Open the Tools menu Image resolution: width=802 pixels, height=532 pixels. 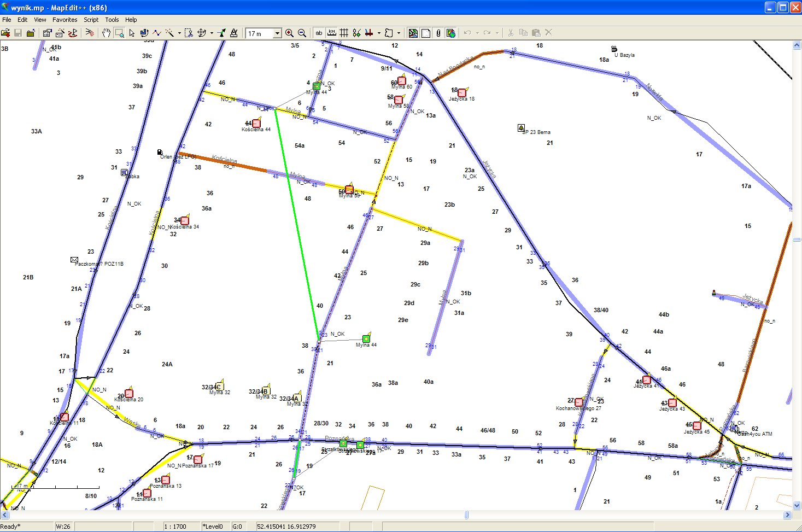point(112,20)
